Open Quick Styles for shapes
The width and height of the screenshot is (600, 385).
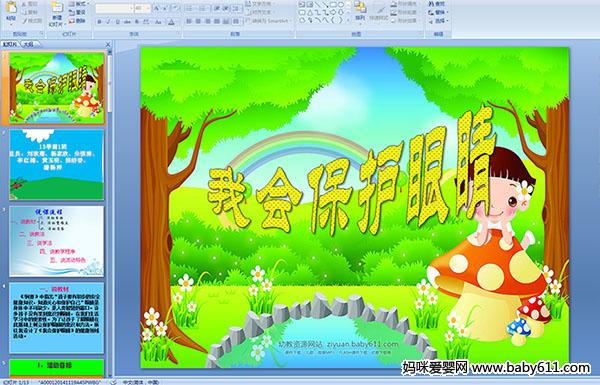[379, 13]
